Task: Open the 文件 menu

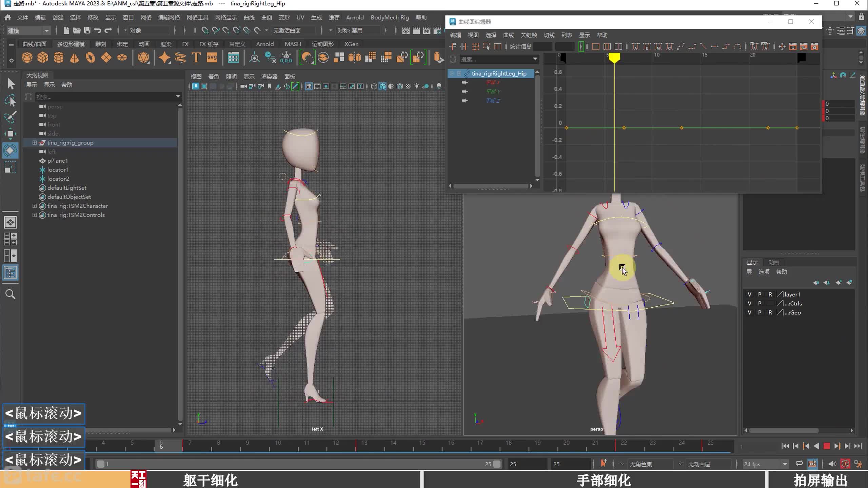Action: click(22, 17)
